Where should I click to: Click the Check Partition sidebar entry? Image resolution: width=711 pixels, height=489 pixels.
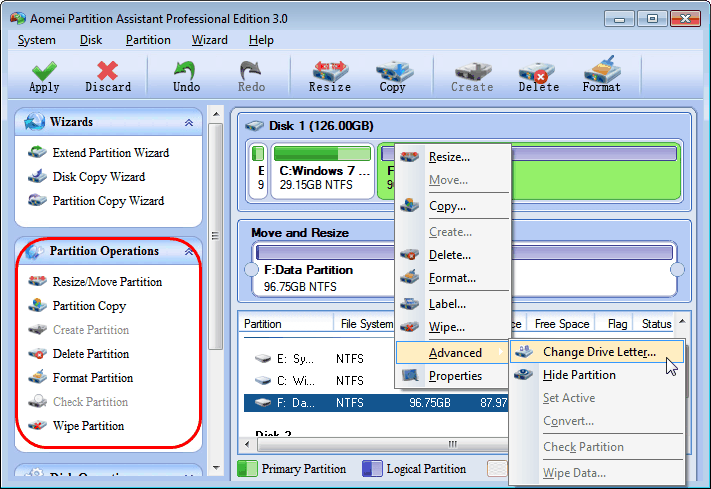[78, 402]
